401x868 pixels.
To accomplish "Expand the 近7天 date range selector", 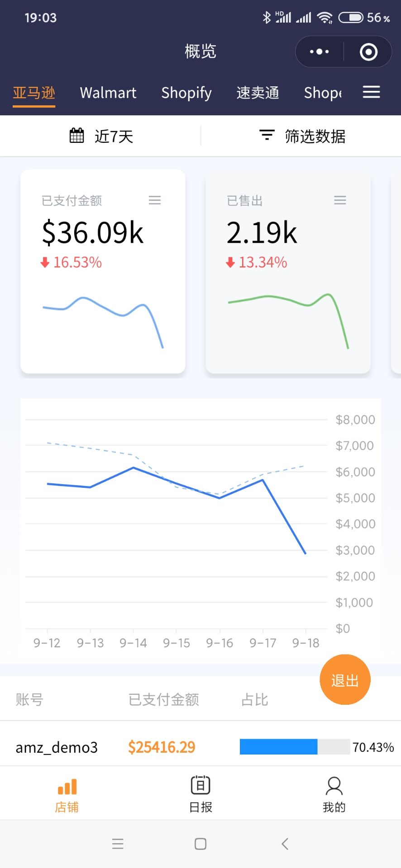I will [114, 136].
